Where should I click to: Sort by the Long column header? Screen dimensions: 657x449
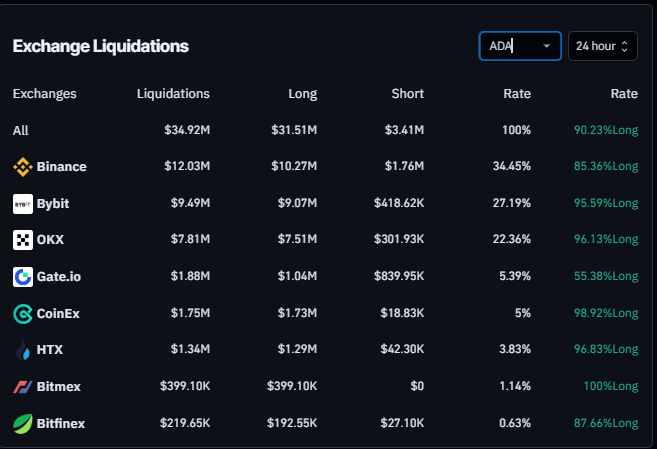[302, 94]
